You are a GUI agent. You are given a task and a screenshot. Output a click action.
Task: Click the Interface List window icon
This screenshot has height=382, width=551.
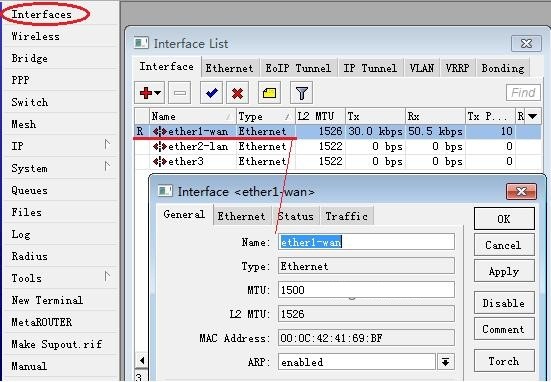tap(141, 43)
